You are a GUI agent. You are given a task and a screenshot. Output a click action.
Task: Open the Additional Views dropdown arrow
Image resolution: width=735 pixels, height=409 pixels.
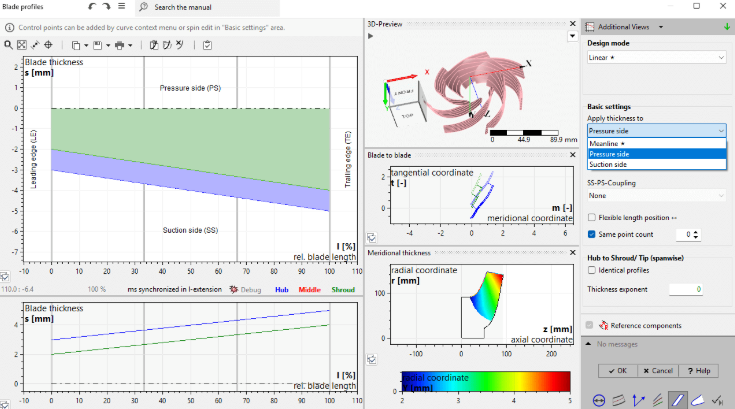[x=661, y=27]
